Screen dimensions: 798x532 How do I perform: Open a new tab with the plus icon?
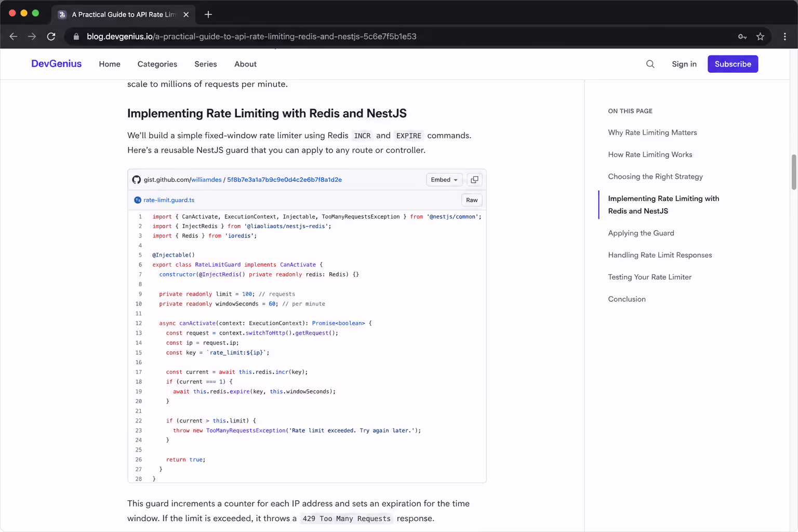coord(208,15)
